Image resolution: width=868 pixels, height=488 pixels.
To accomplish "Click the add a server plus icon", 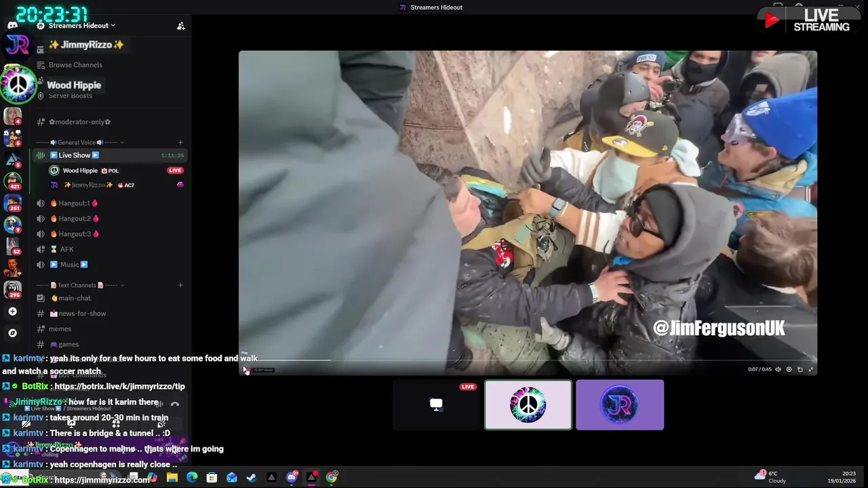I will (12, 311).
